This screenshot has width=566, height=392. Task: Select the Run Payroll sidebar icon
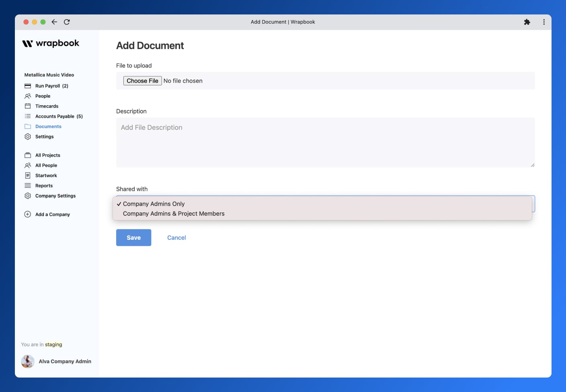pos(27,86)
